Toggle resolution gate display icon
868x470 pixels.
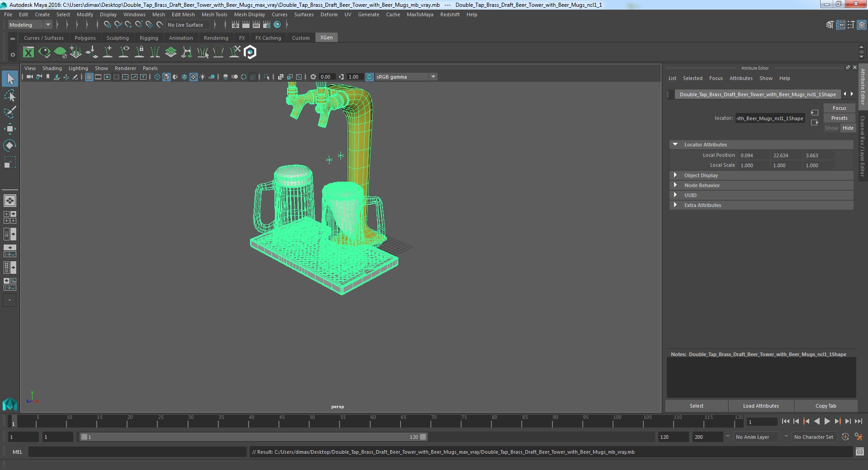107,77
